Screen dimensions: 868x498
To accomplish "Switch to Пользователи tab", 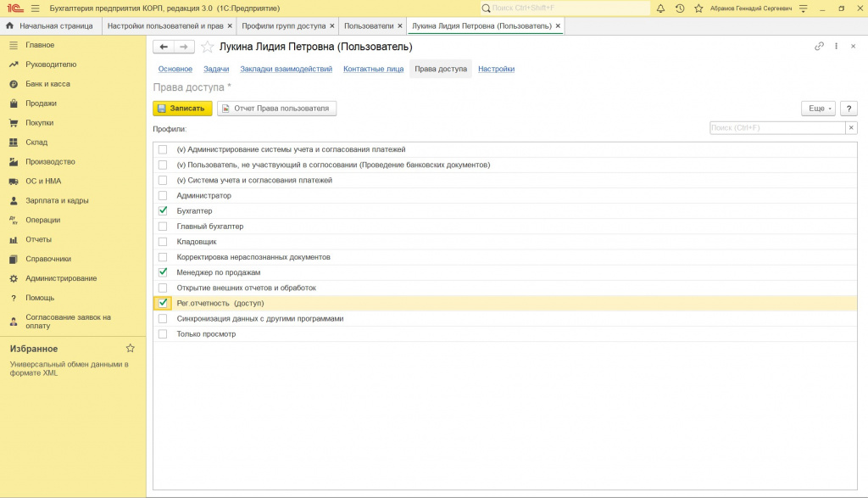I will [x=369, y=26].
